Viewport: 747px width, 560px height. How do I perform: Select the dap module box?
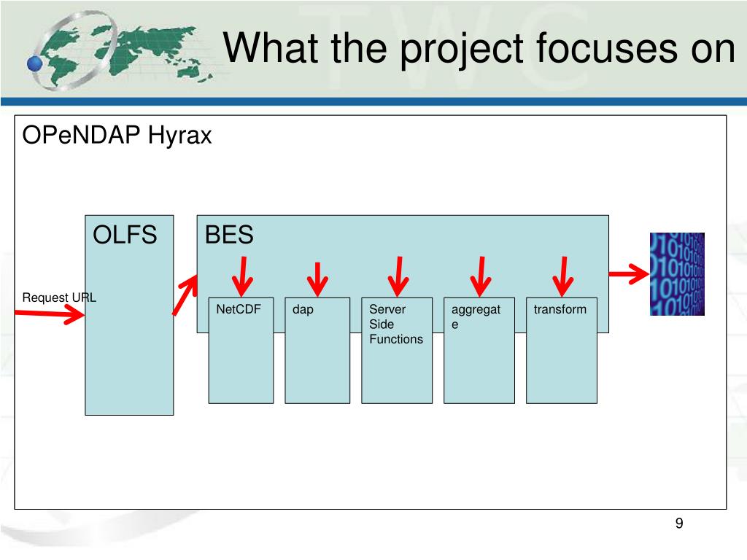[x=317, y=351]
